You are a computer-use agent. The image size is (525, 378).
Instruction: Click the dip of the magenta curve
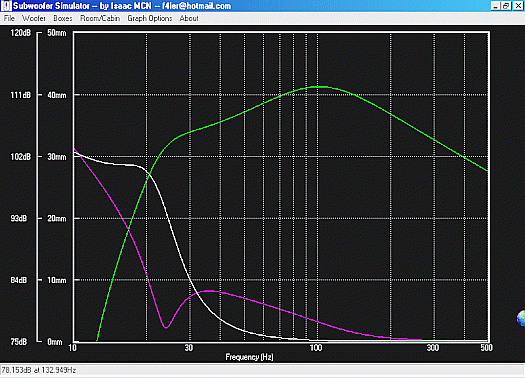tap(166, 327)
